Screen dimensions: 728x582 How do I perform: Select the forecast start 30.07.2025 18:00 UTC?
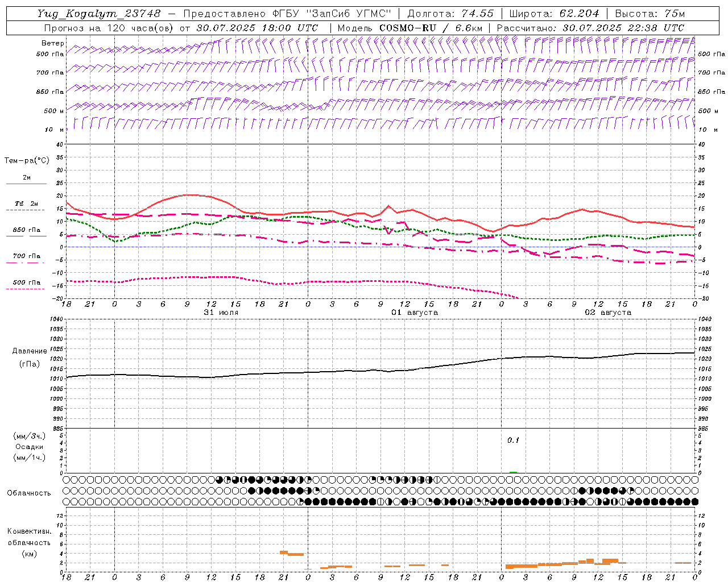[x=257, y=28]
